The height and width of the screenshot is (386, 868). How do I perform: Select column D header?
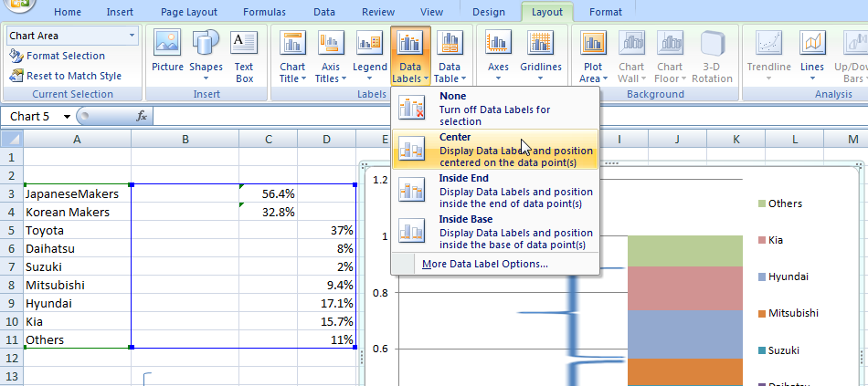pos(326,139)
